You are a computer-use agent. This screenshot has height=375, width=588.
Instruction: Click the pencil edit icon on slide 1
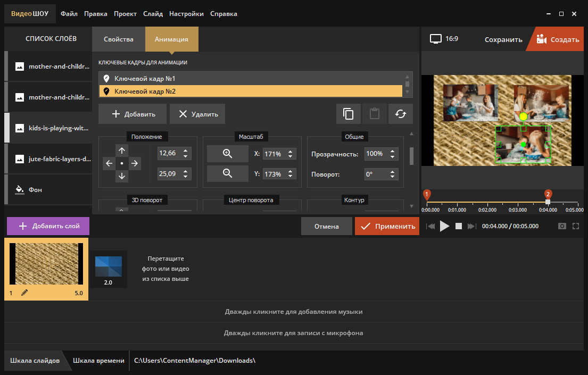tap(25, 293)
